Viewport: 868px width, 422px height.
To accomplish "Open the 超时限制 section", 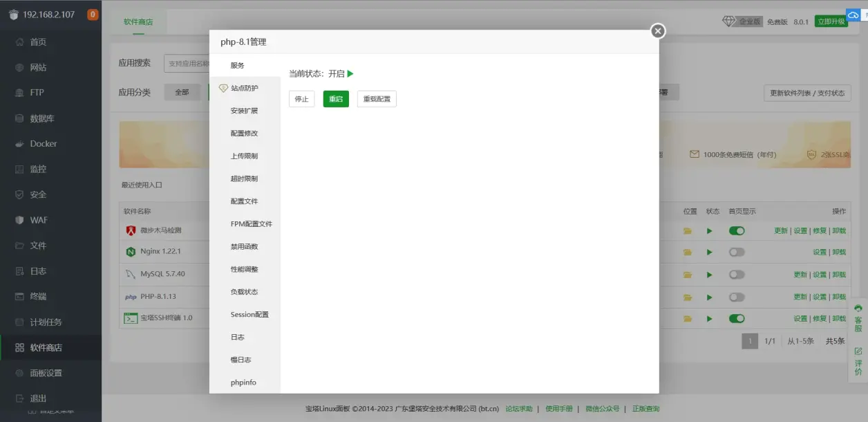I will click(245, 178).
